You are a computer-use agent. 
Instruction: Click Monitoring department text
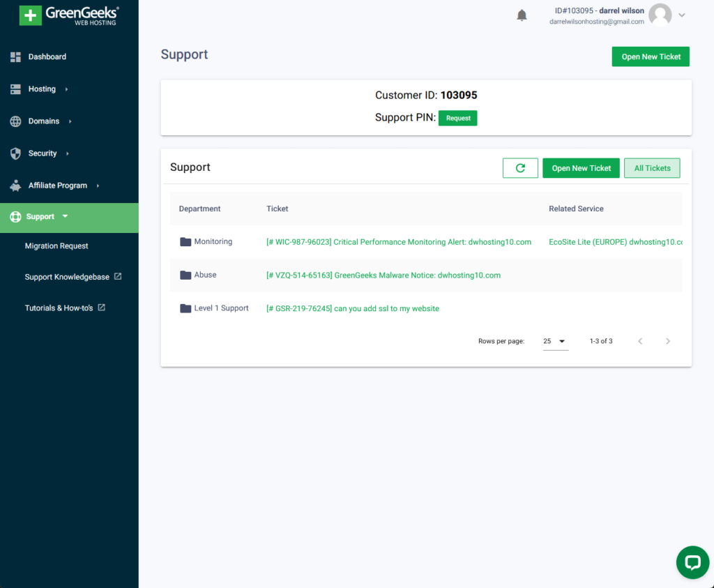click(x=213, y=241)
